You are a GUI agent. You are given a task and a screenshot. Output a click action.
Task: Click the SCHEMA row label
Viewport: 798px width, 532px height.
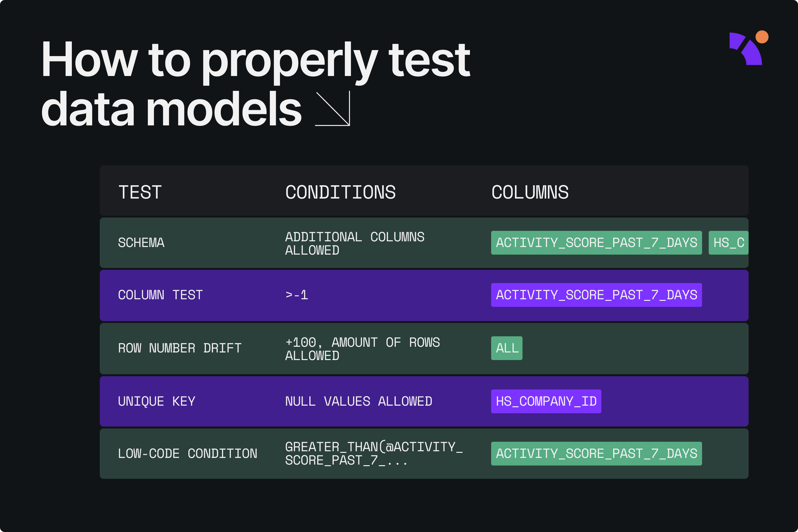pos(141,243)
